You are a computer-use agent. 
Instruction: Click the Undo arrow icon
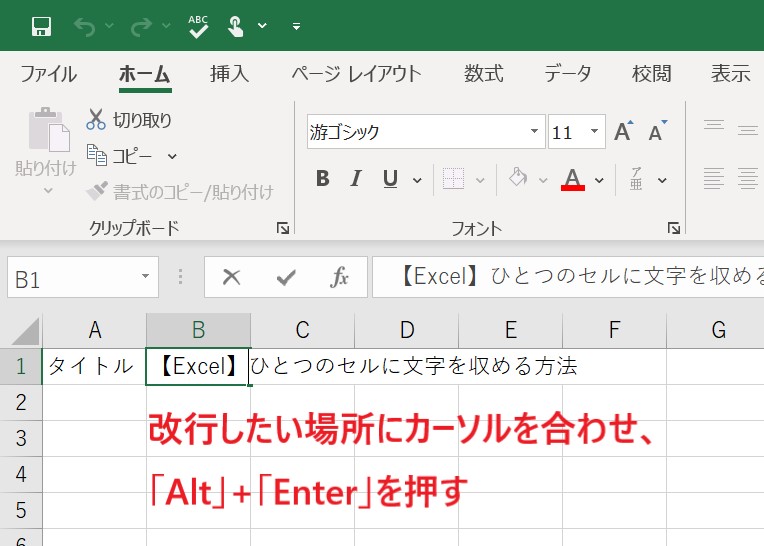(85, 27)
